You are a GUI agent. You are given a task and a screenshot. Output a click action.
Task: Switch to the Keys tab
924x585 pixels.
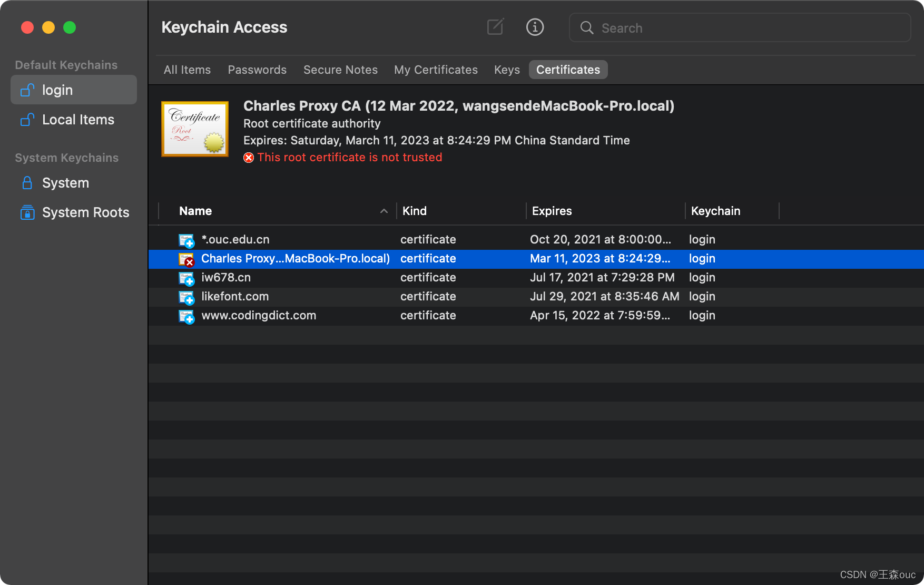507,70
